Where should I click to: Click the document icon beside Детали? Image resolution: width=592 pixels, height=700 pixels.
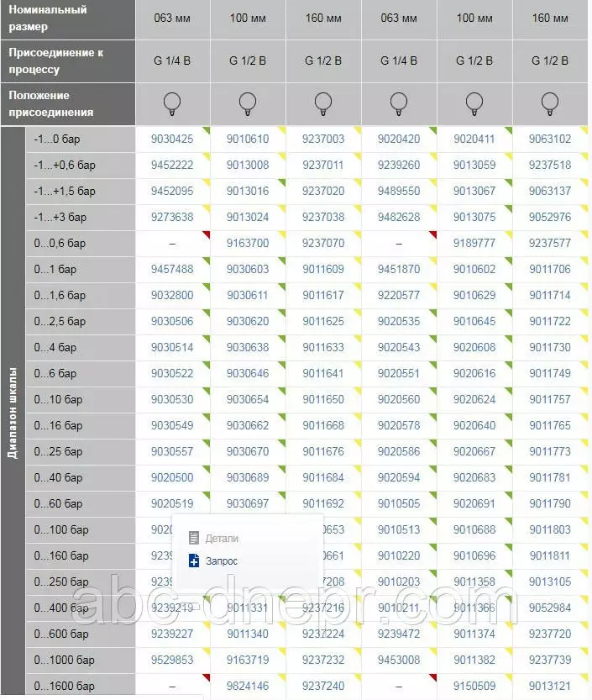(194, 538)
